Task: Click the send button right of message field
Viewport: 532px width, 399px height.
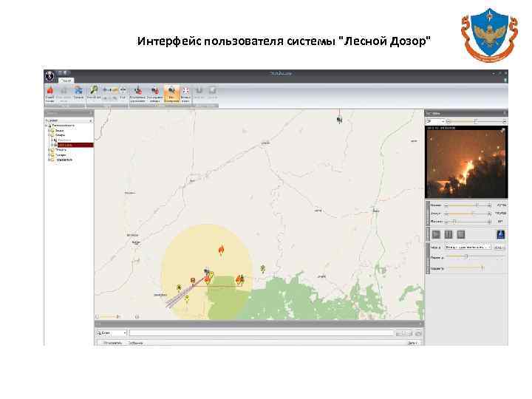Action: pyautogui.click(x=403, y=333)
